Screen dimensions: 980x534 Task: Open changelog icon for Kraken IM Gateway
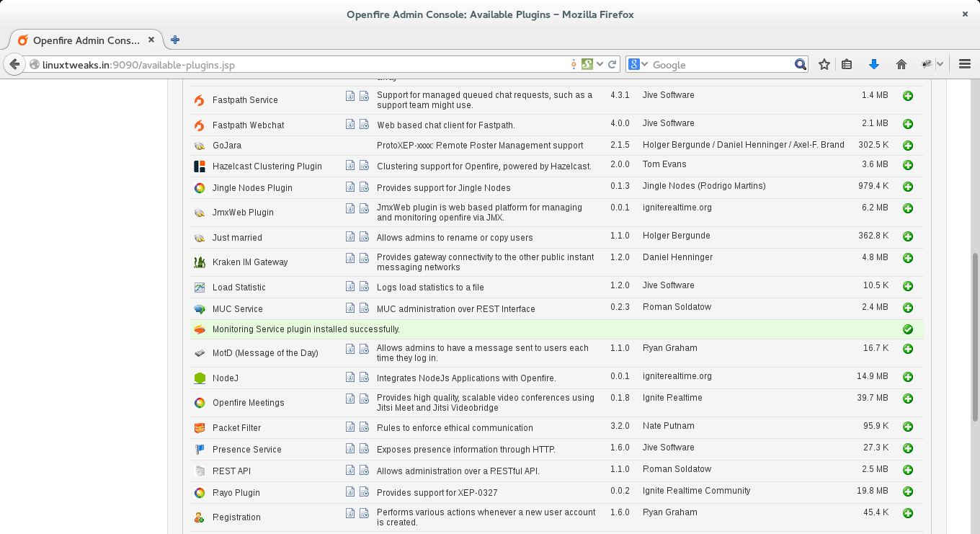364,257
